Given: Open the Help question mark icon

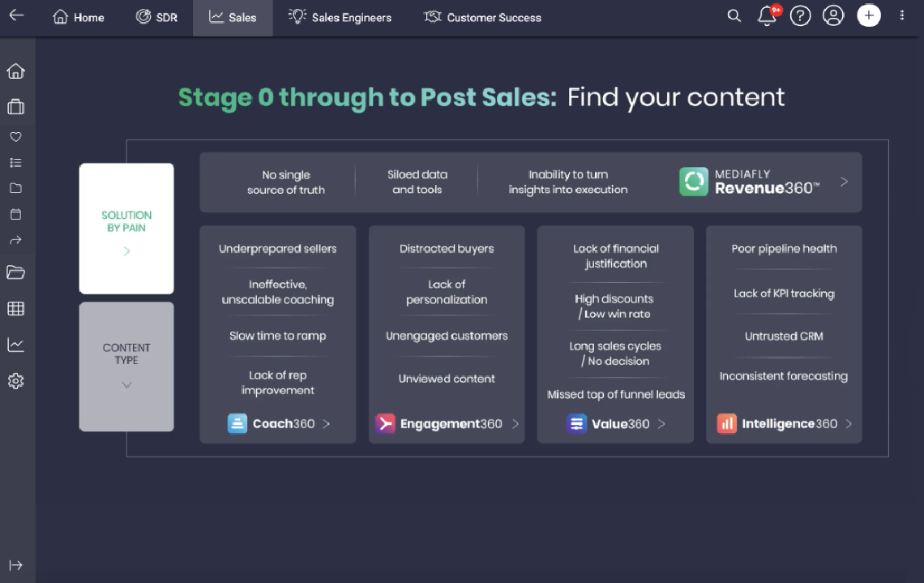Looking at the screenshot, I should pyautogui.click(x=800, y=15).
